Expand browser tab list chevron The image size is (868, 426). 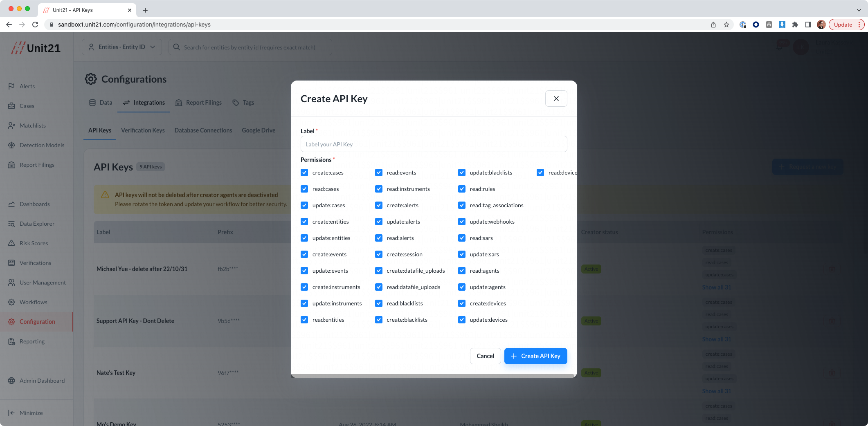859,10
